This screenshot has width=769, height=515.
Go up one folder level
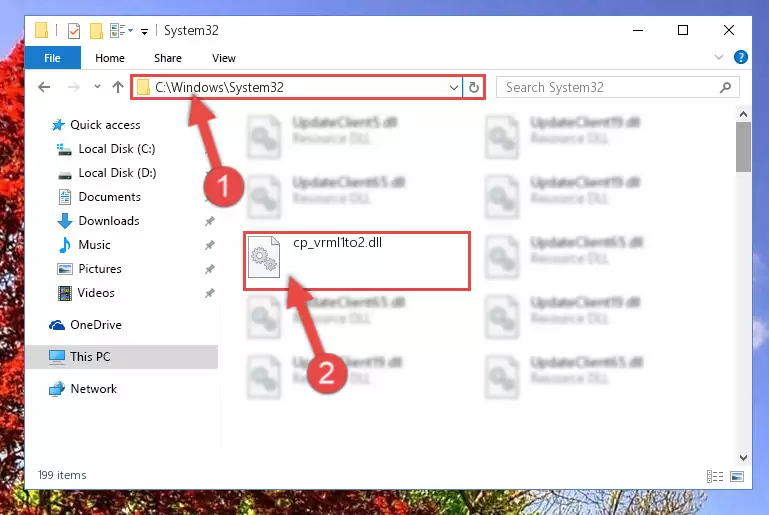[x=118, y=87]
